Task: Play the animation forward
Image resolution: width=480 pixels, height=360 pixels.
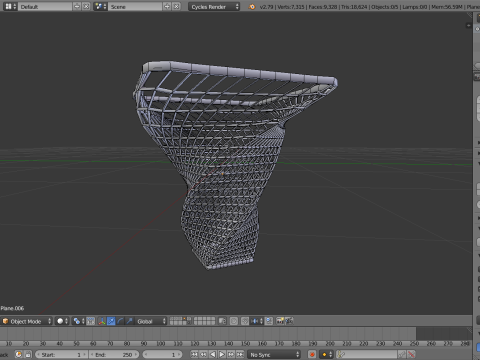Action: point(222,354)
